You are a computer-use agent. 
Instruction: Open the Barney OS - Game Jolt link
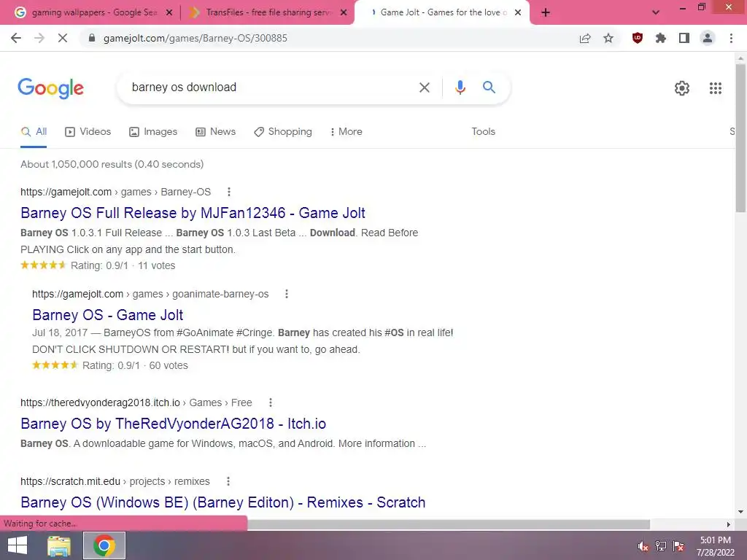(108, 315)
